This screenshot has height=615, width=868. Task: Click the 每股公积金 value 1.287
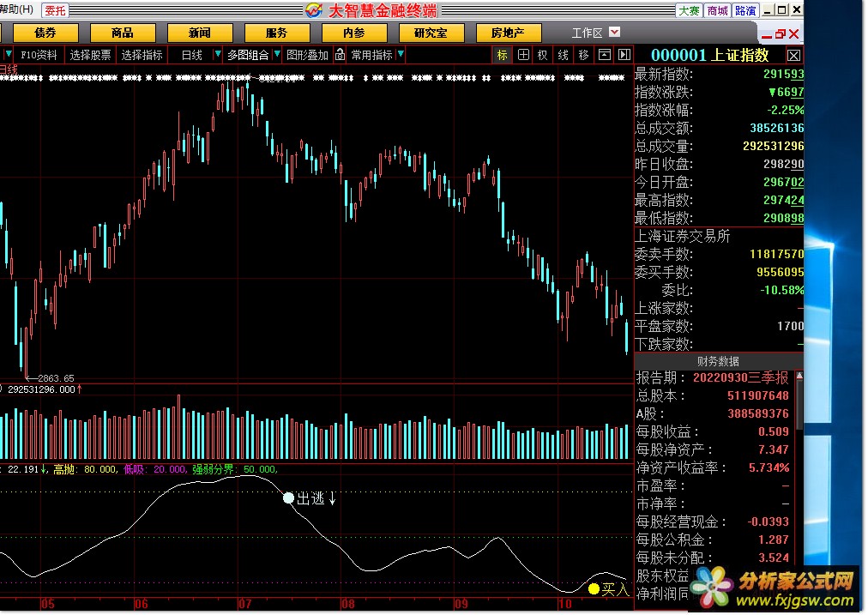[x=774, y=540]
